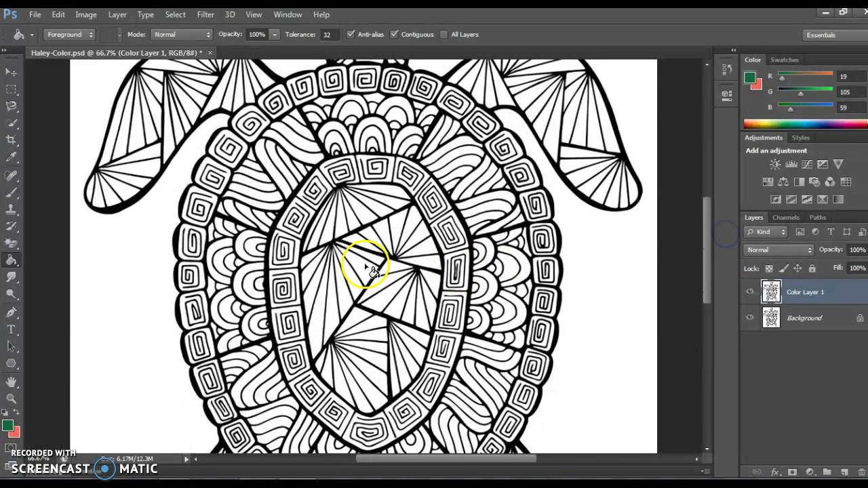Click the layer style fx icon
This screenshot has height=488, width=868.
tap(774, 472)
